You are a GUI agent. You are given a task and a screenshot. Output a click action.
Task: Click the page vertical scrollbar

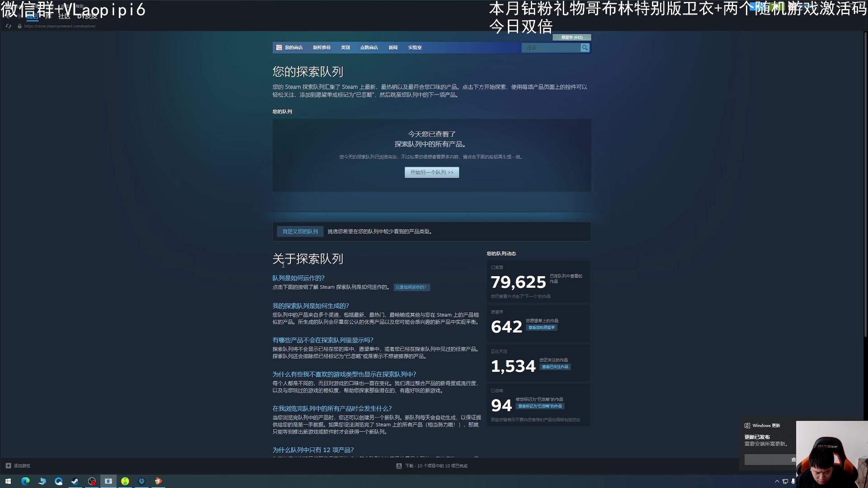point(865,185)
